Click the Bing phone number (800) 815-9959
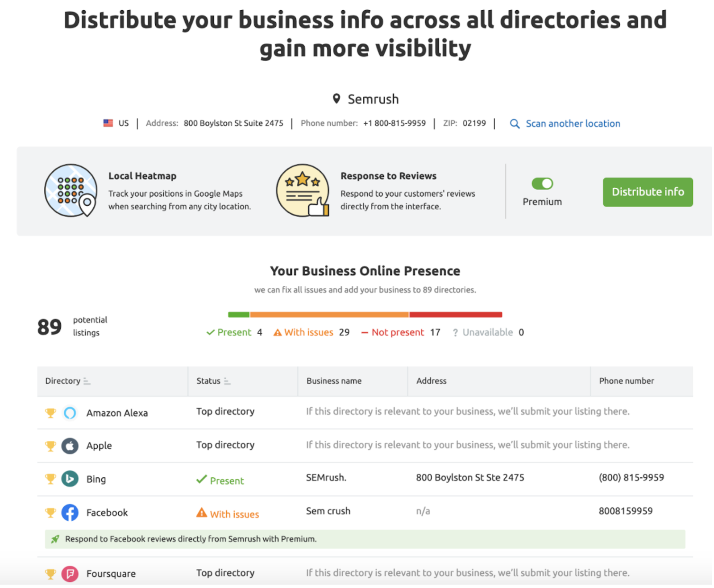Viewport: 714px width, 588px height. pos(631,477)
